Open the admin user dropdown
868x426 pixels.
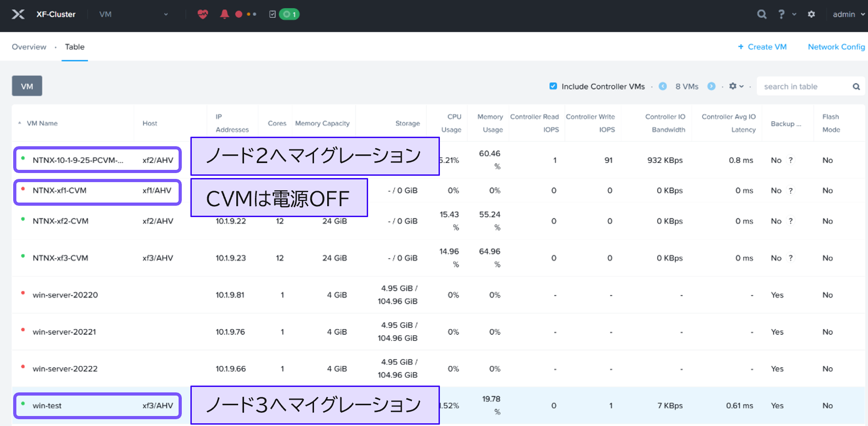pyautogui.click(x=848, y=15)
